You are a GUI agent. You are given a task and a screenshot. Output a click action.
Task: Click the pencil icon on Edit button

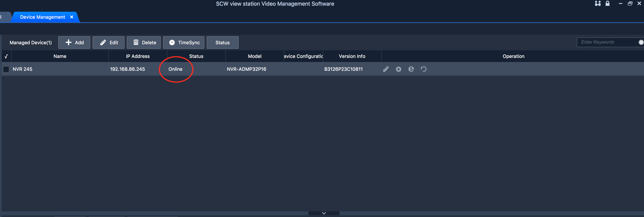tap(103, 42)
